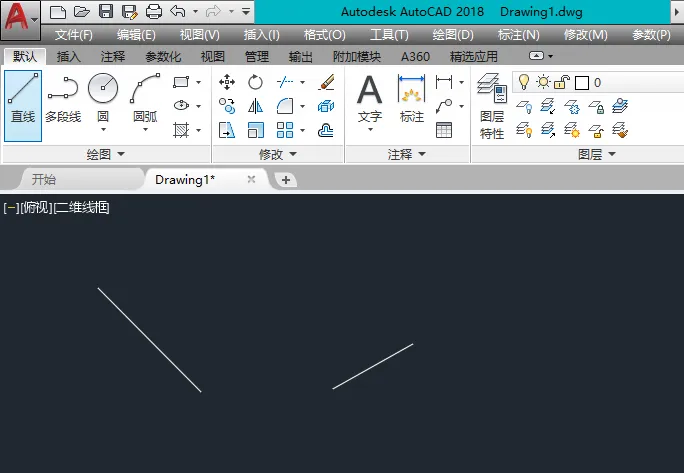Click the Scale tool icon

pyautogui.click(x=255, y=130)
